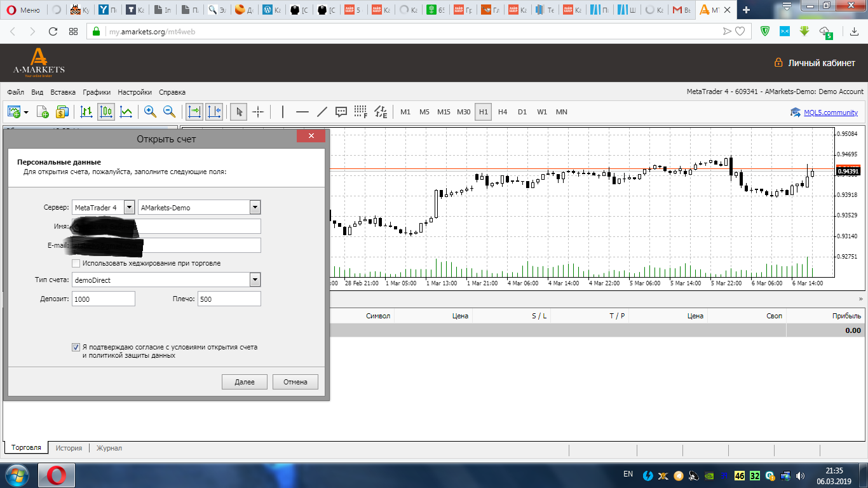Set chart timeframe to M30
The width and height of the screenshot is (868, 488).
464,112
